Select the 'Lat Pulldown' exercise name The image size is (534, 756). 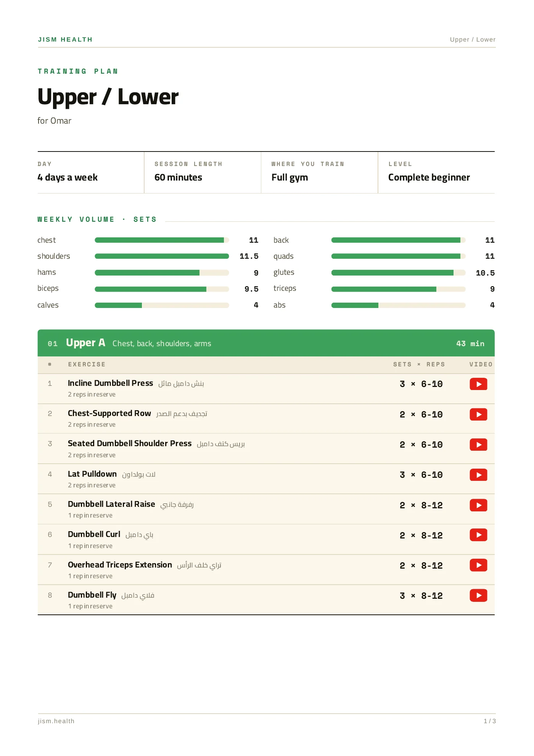pos(92,474)
